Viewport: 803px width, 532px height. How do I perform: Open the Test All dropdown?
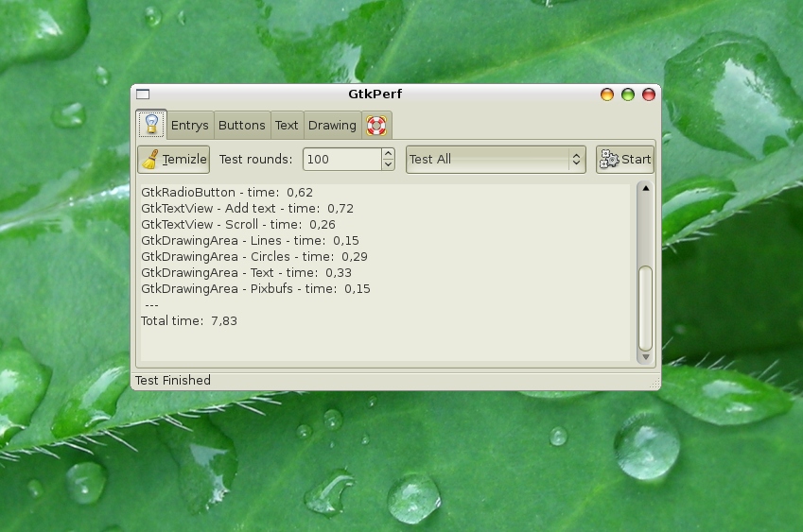(x=496, y=160)
